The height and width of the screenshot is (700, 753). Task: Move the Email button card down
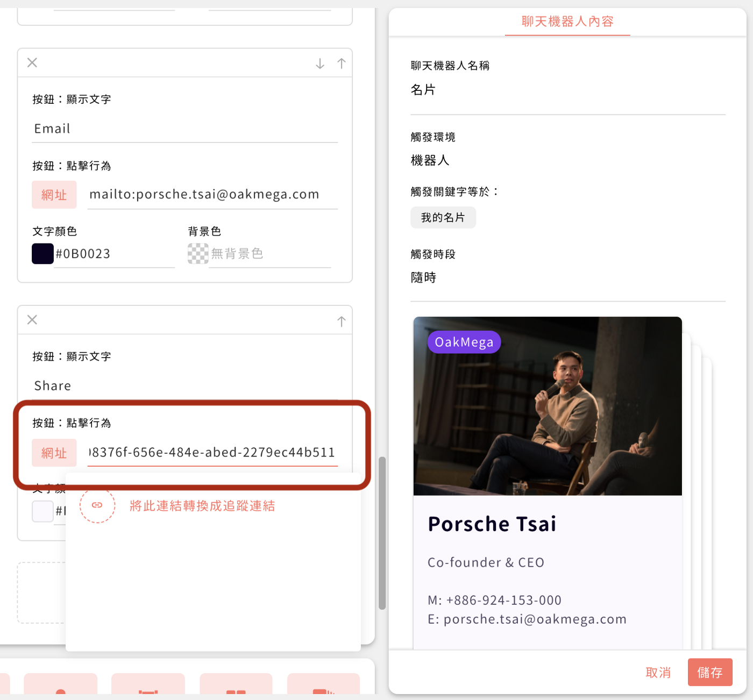tap(320, 63)
